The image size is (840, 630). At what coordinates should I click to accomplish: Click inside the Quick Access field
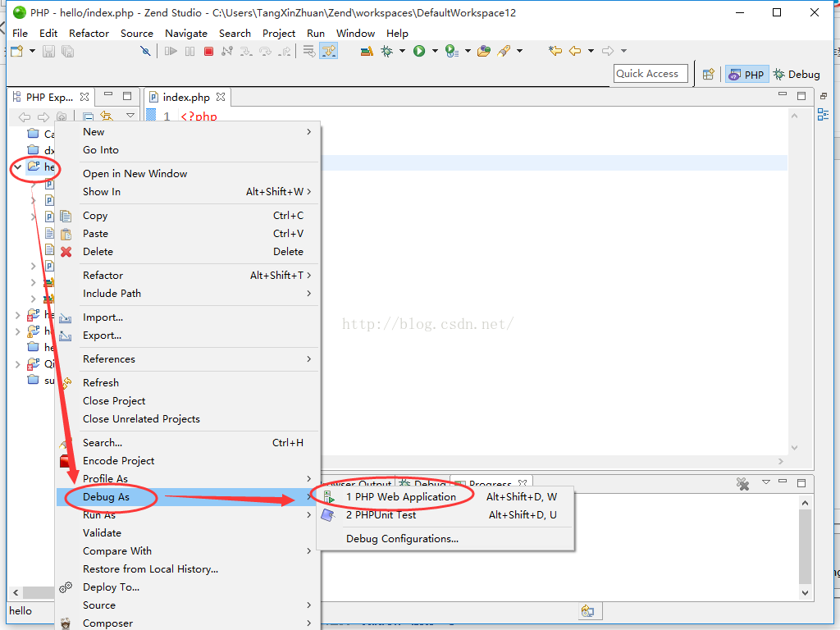tap(651, 74)
